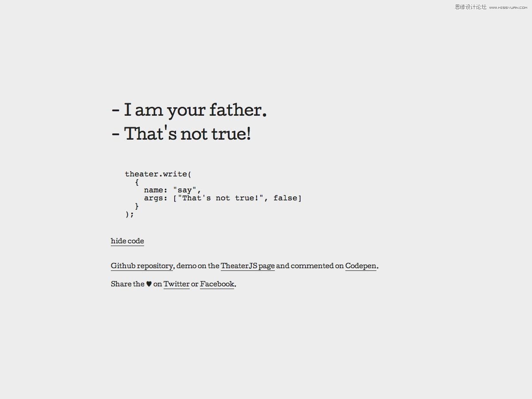Click the closing ');' code line
Viewport: 532px width, 399px height.
click(129, 214)
